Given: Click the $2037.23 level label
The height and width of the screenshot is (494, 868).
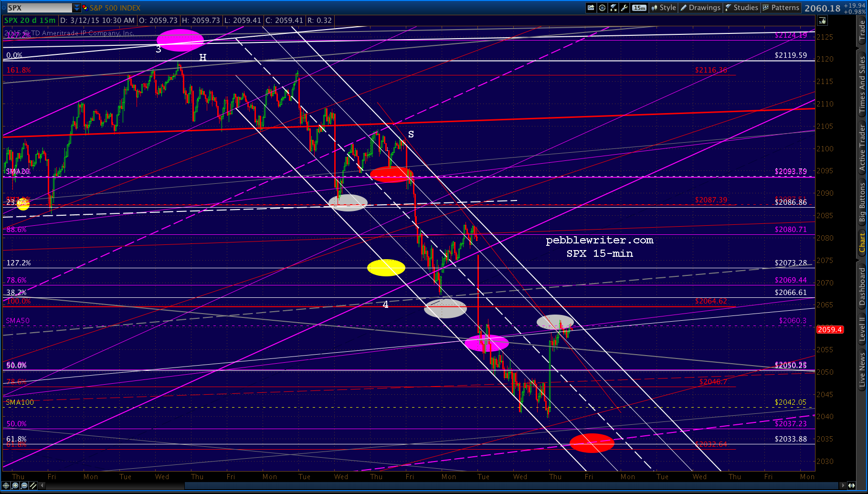Looking at the screenshot, I should pos(791,424).
